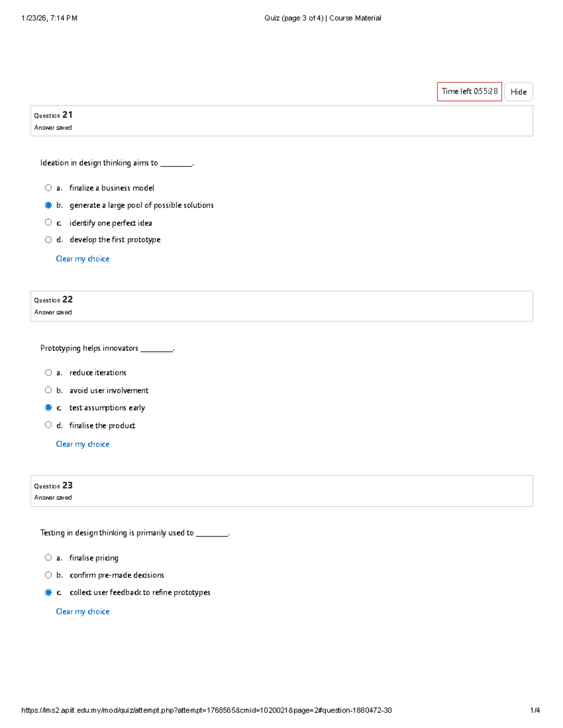Clear my choice for Question 22

83,444
